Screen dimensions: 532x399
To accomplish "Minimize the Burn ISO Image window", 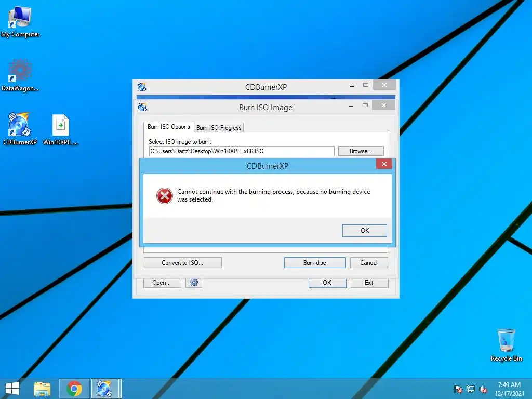I will (x=351, y=105).
